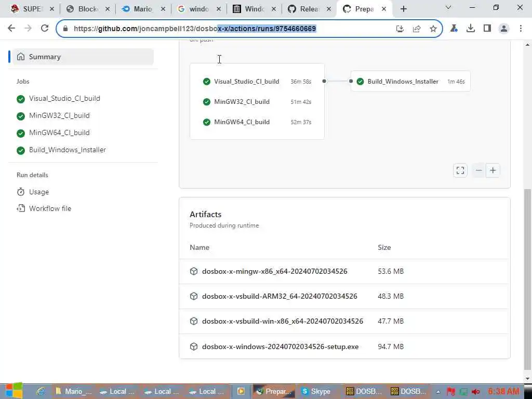Select Summary in the sidebar

coord(83,57)
